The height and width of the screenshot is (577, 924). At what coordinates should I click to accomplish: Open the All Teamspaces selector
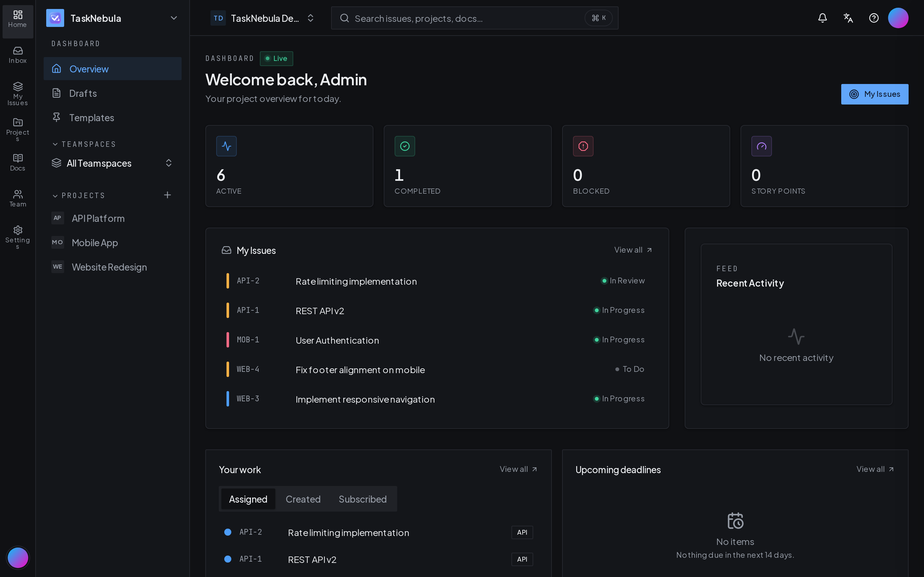point(112,163)
